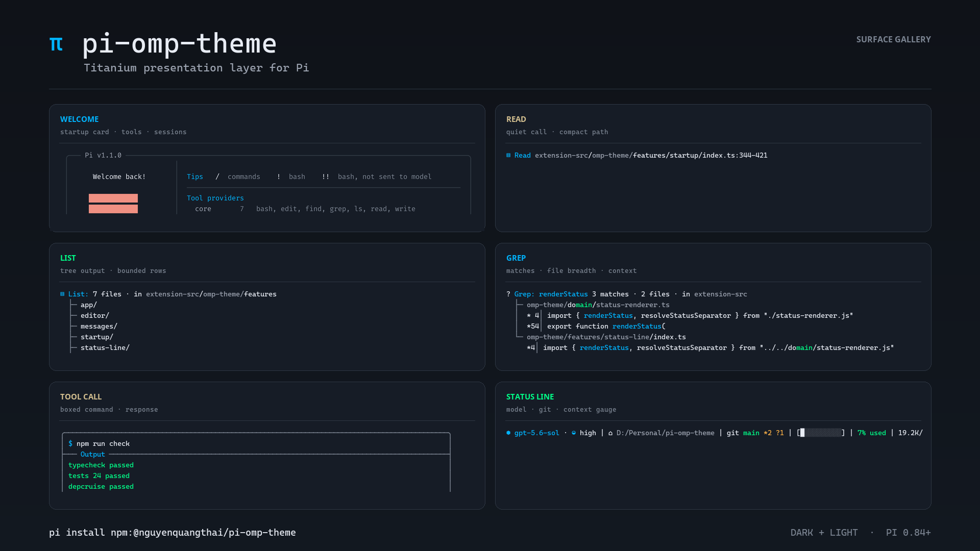980x551 pixels.
Task: Click the List icon before '7 files'
Action: coord(62,294)
